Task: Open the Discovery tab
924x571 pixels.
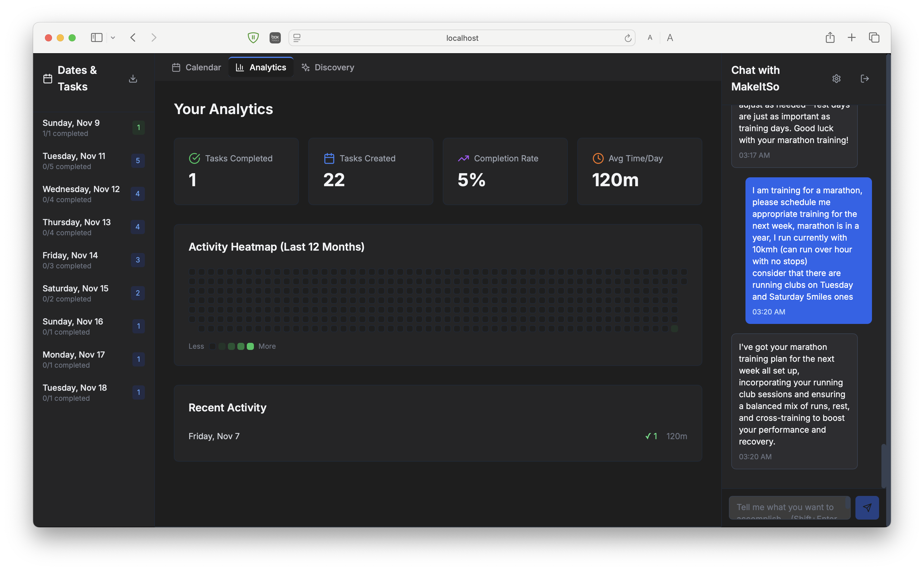Action: pos(328,67)
